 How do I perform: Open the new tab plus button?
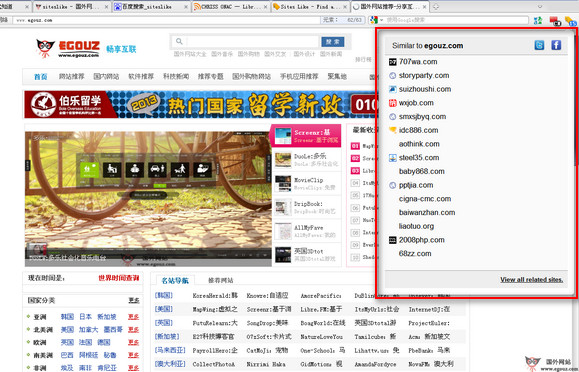(436, 6)
